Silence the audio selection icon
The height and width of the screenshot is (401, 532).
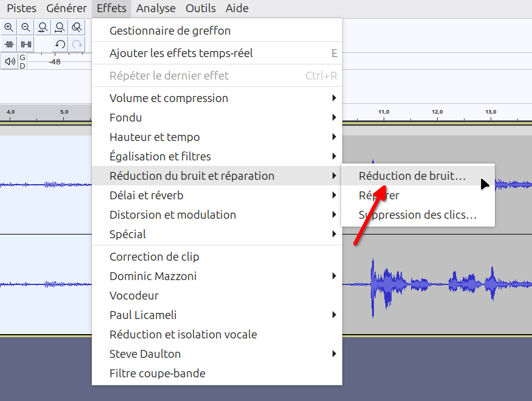point(26,44)
